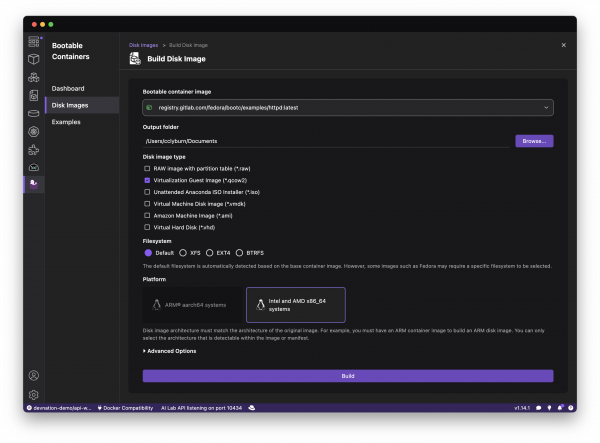
Task: Open the Kubernetes view in sidebar
Action: coord(34,131)
